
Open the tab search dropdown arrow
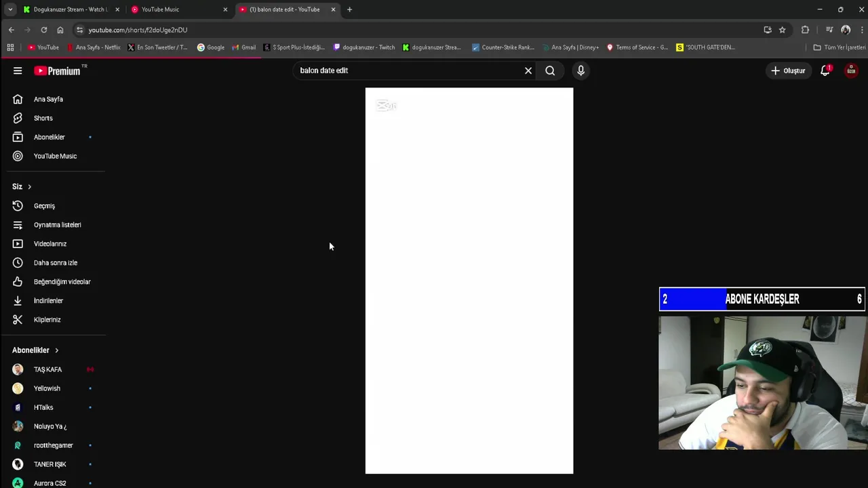[x=10, y=9]
